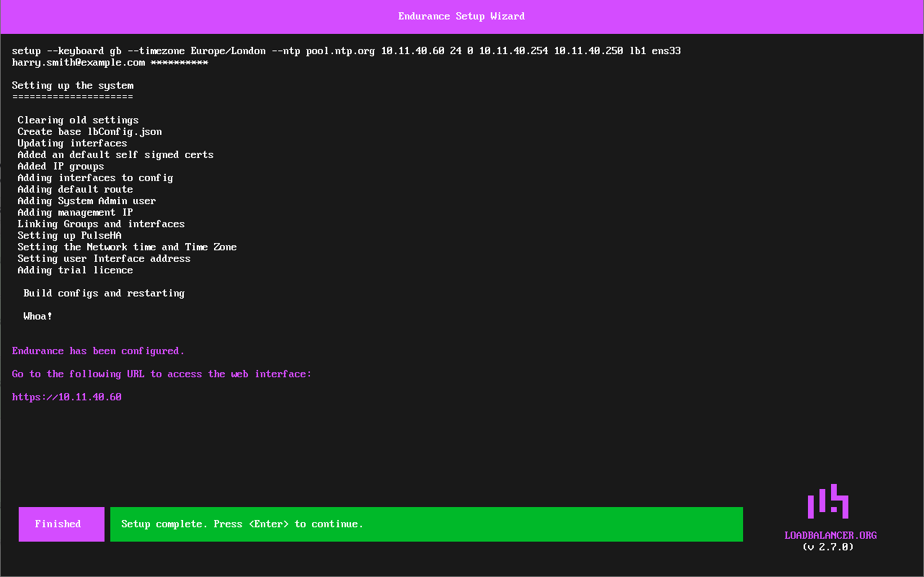Click 'Updating interfaces' log line
This screenshot has height=577, width=924.
click(73, 144)
